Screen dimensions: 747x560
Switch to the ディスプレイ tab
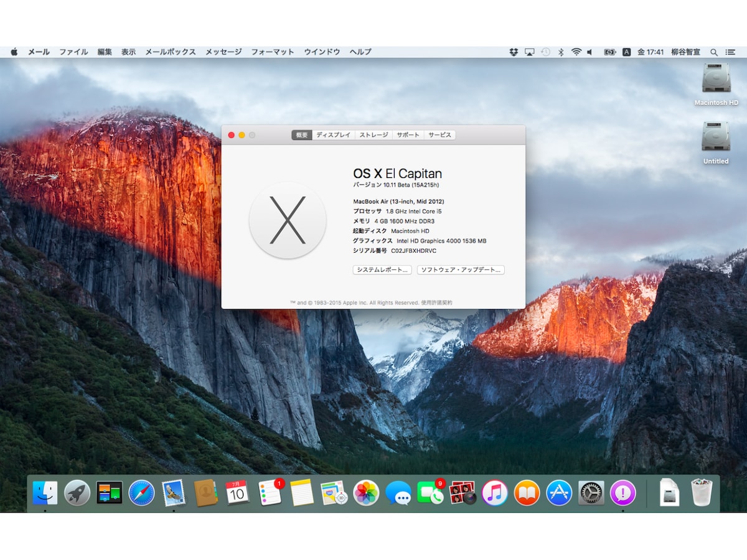pyautogui.click(x=334, y=135)
